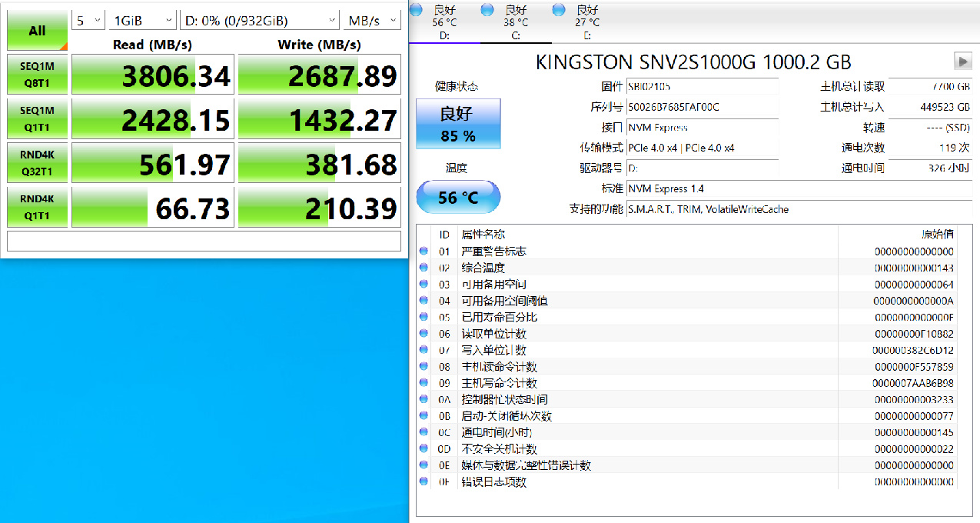Click raw value 00000000003233
Viewport: 980px width, 523px height.
[914, 399]
